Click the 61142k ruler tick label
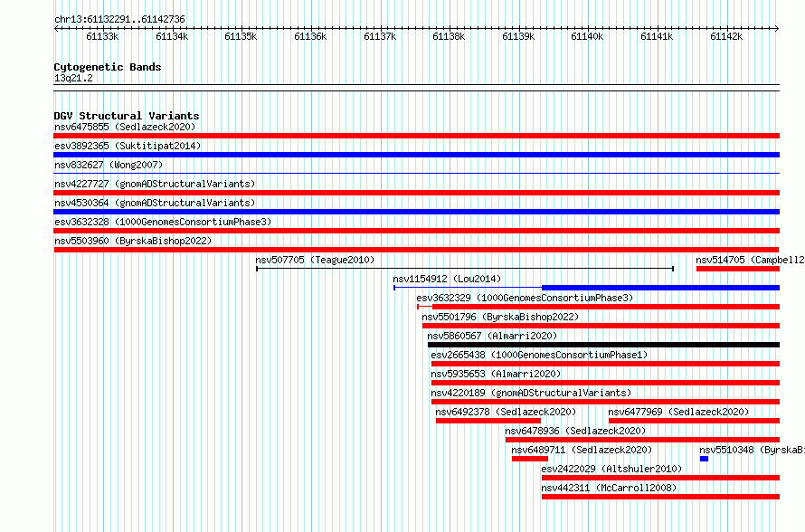Viewport: 805px width, 532px height. [726, 36]
